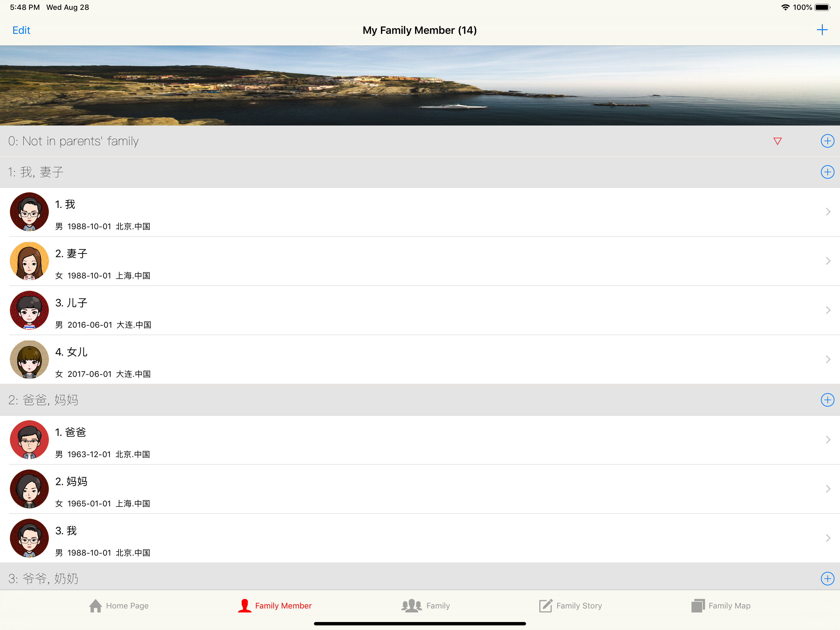
Task: Add member to 'Not in parents' family' group
Action: [x=827, y=141]
